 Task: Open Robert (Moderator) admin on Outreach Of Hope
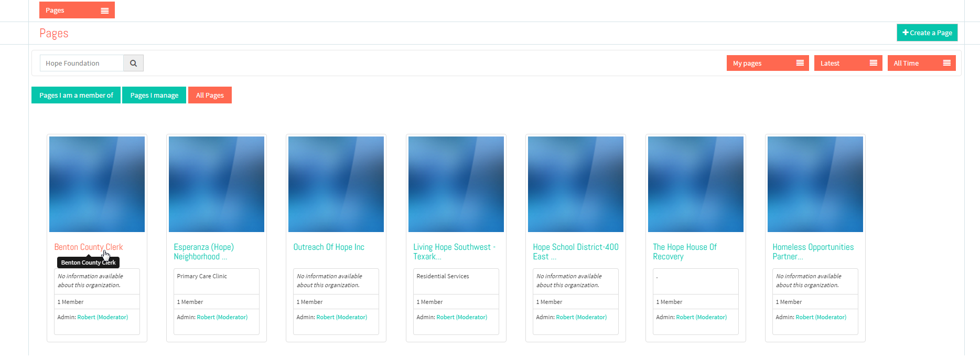click(x=342, y=317)
